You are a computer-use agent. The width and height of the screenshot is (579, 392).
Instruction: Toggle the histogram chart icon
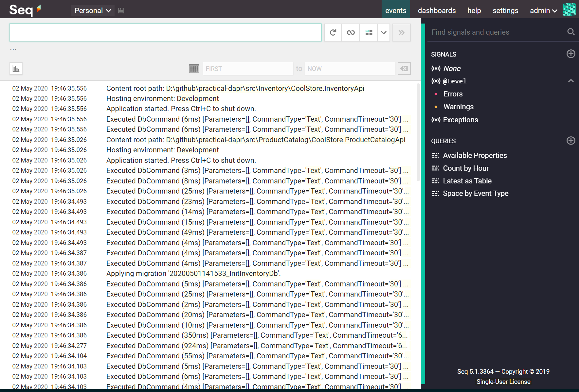16,68
